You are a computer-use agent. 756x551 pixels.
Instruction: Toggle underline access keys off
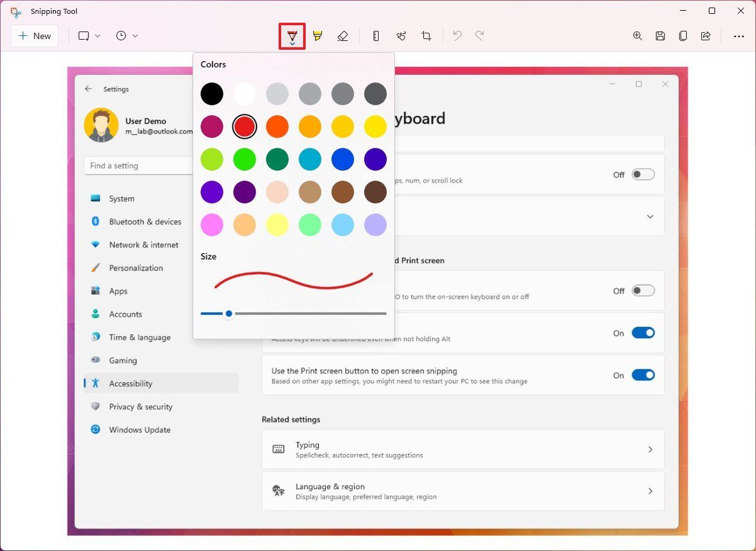point(643,333)
